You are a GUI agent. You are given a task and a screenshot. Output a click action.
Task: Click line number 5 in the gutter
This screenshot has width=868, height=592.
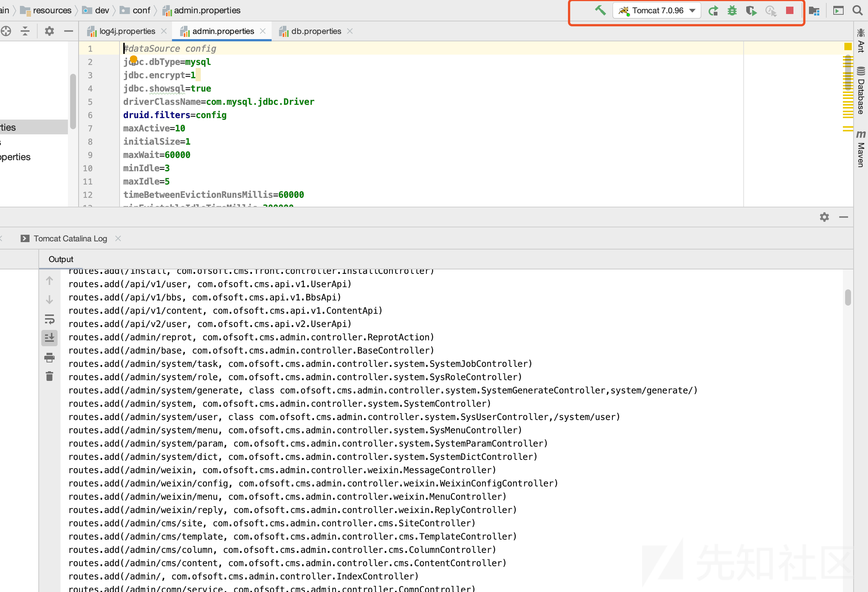tap(90, 102)
